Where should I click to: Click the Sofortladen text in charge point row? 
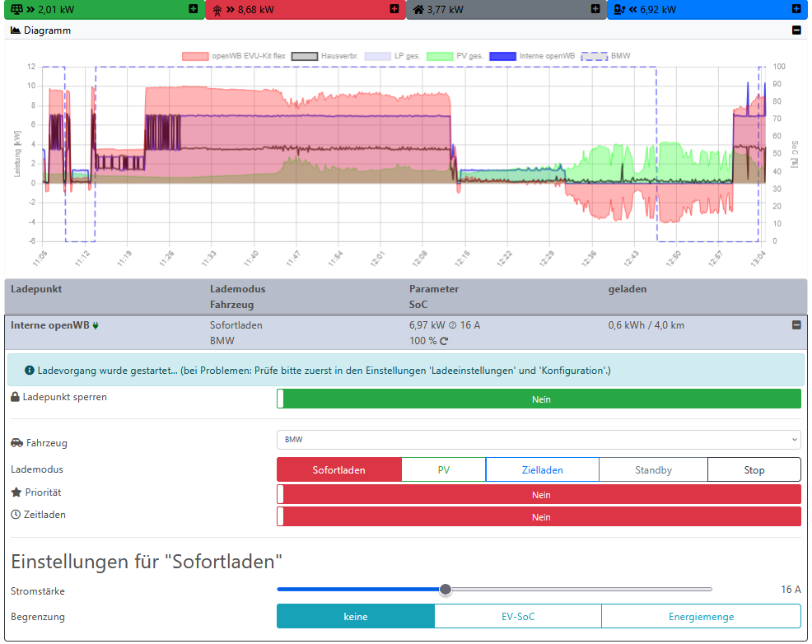tap(236, 325)
